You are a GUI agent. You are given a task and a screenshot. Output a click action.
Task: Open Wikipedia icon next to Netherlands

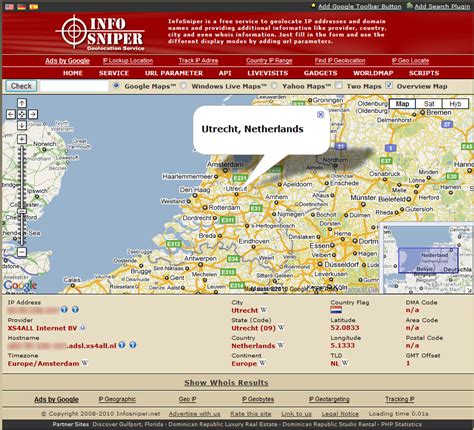pos(280,345)
